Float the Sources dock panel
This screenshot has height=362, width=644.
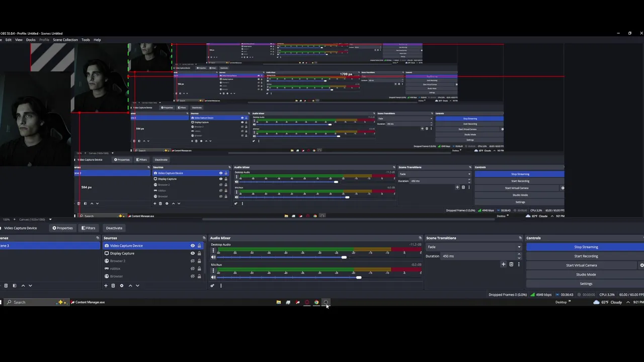click(204, 238)
